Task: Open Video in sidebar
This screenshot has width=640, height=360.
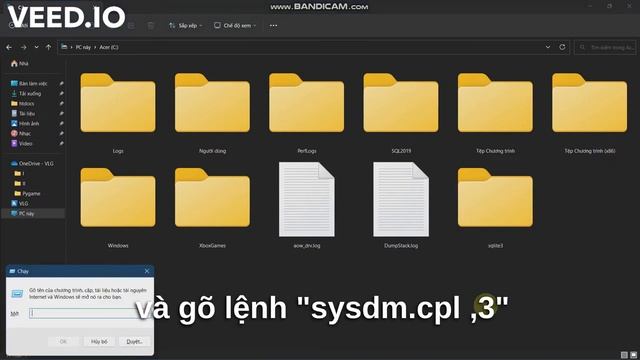Action: click(21, 143)
